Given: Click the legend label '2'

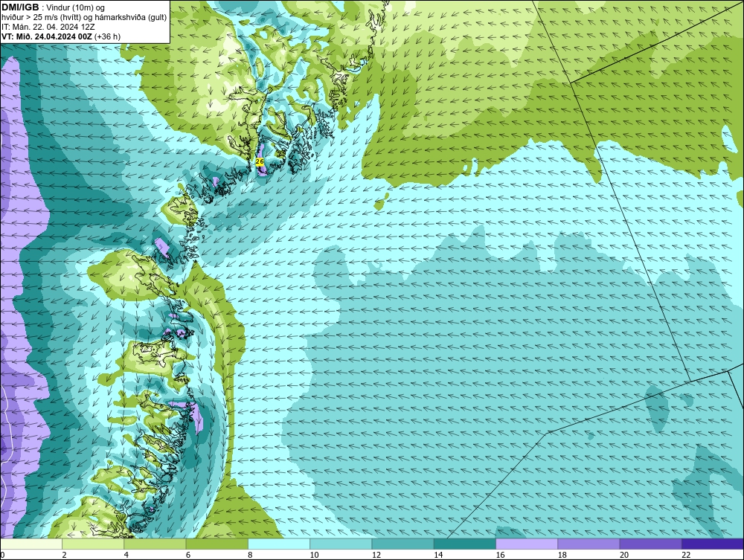Looking at the screenshot, I should pos(64,555).
